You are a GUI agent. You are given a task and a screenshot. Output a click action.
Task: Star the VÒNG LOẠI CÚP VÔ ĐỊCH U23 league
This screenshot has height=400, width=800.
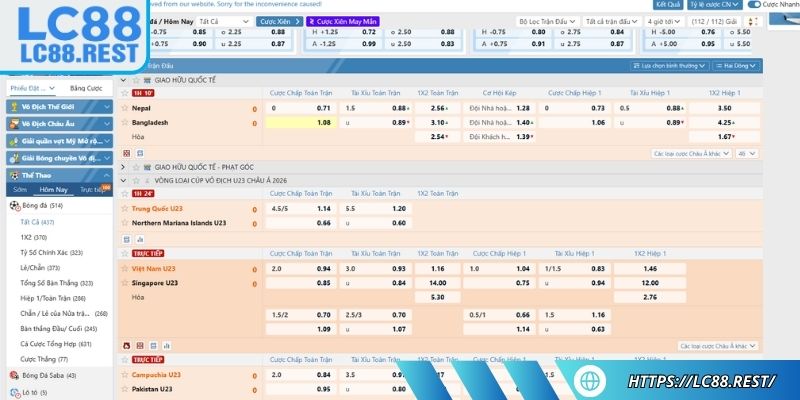tap(136, 181)
